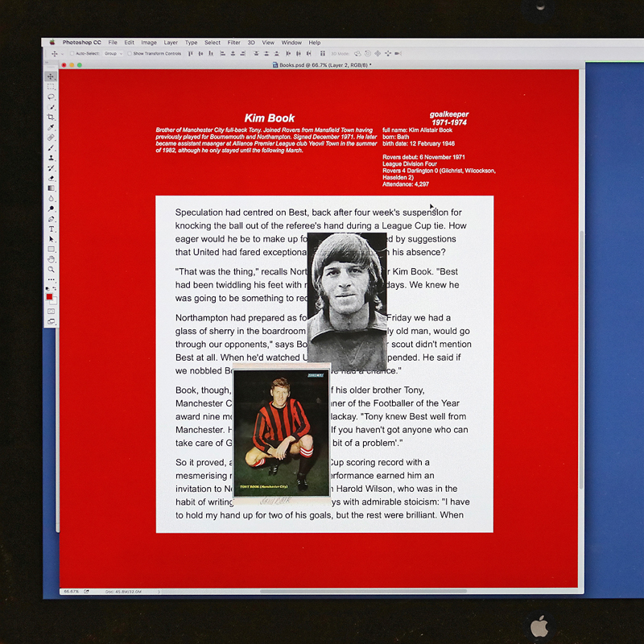Open the Filter menu
Viewport: 644px width, 644px height.
pyautogui.click(x=233, y=43)
